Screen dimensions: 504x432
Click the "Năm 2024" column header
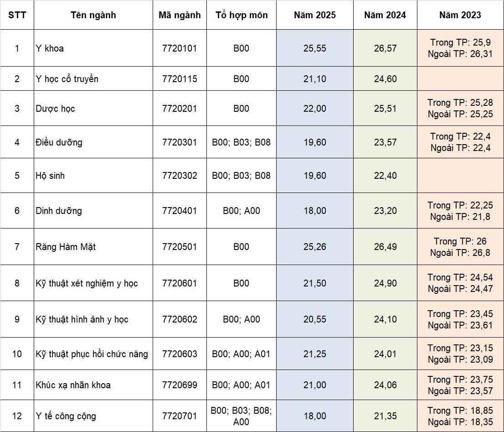pos(385,15)
